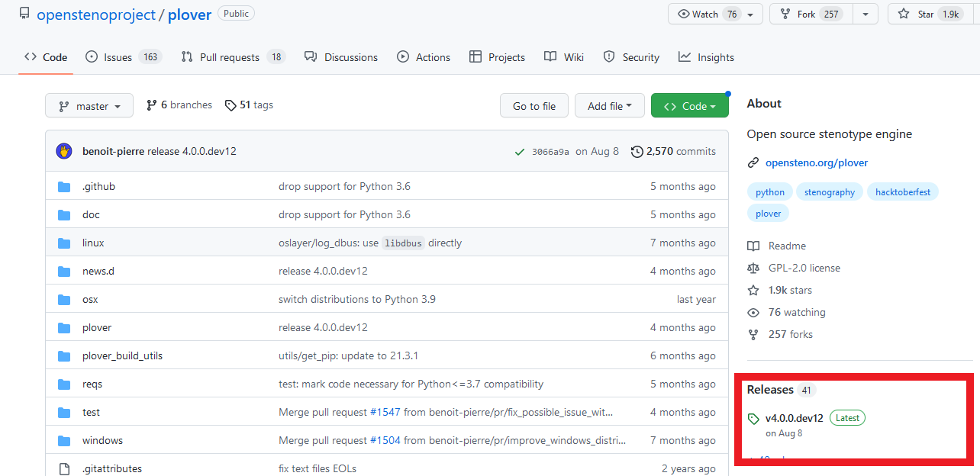Open the openstenoproject owner link
The image size is (980, 476).
(96, 14)
